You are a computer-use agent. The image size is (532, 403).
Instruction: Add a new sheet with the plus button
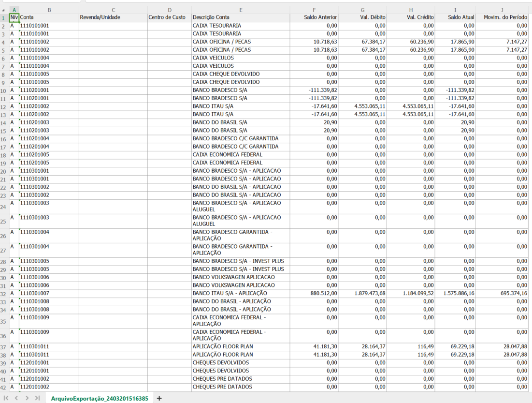click(159, 398)
